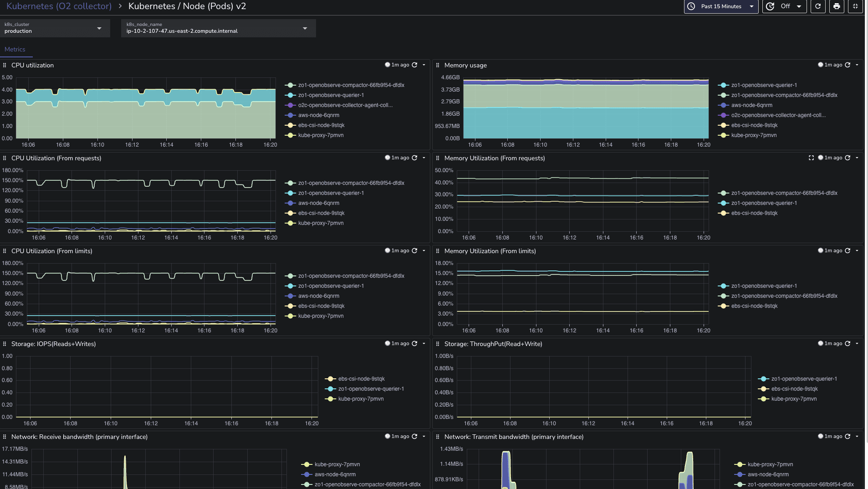Click the ebs-csi-node-9stqk color marker in Memory Utilization (From limits) legend
Image resolution: width=868 pixels, height=489 pixels.
click(723, 306)
